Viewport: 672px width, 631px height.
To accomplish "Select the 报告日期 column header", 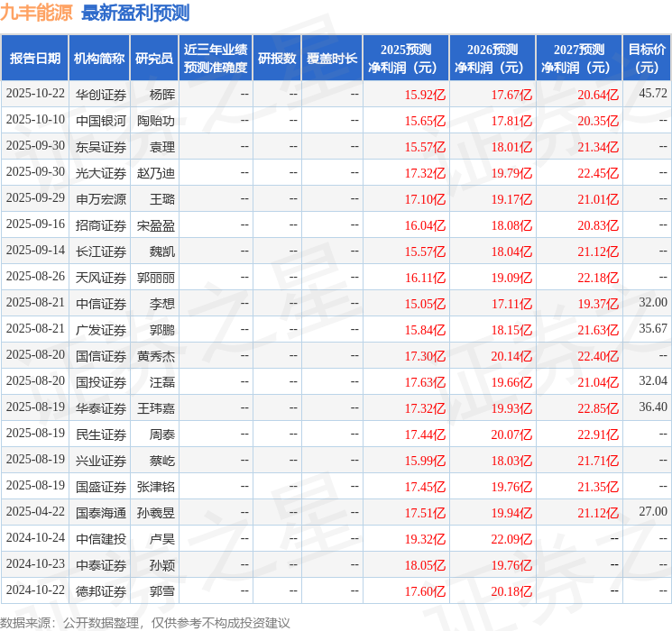I will (35, 59).
